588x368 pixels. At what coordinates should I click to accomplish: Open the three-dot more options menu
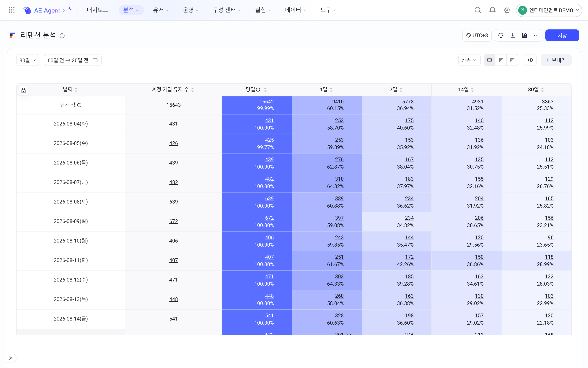point(536,35)
